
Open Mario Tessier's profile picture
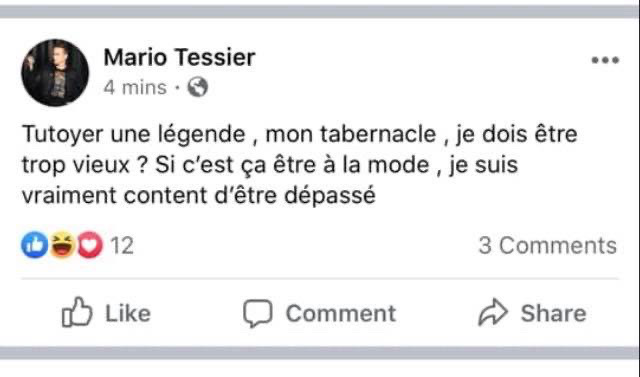55,73
